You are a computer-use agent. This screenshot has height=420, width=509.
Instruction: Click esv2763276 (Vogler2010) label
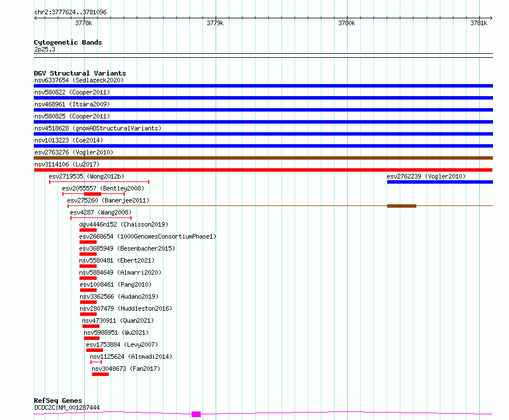[74, 152]
